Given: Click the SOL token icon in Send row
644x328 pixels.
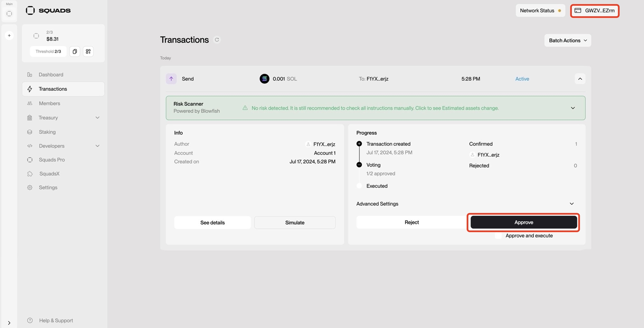Looking at the screenshot, I should [x=264, y=79].
